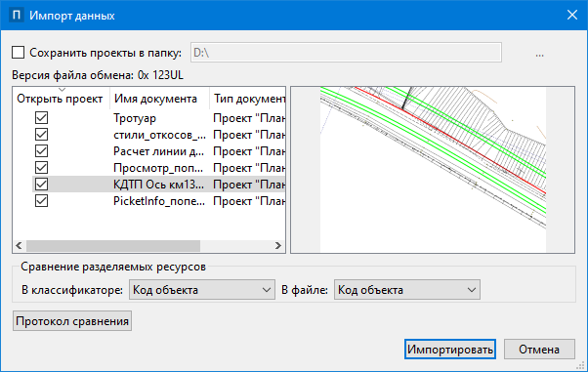Uncheck the box in the стили_откосов row
The height and width of the screenshot is (372, 588).
tap(41, 134)
